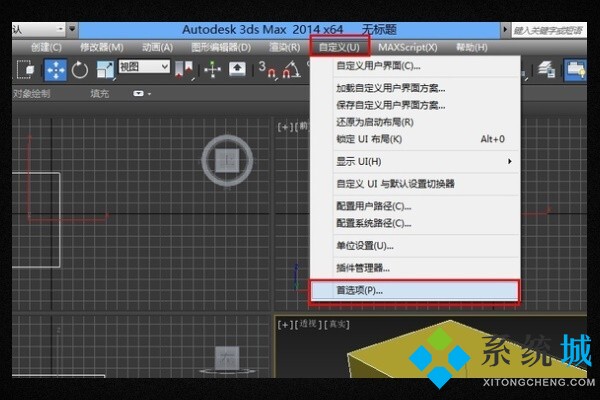
Task: Open the 修改器(M) menu
Action: coord(101,47)
